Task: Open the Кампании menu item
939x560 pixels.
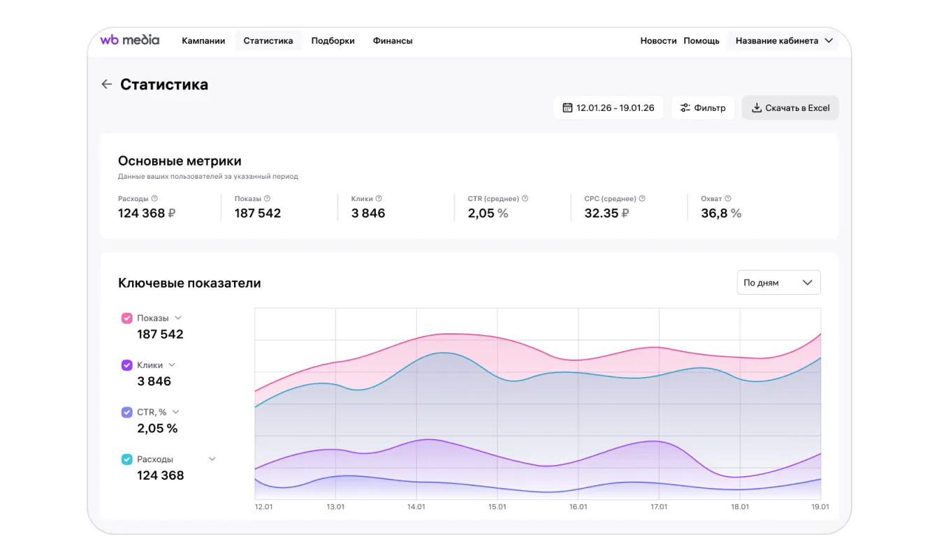Action: coord(203,40)
